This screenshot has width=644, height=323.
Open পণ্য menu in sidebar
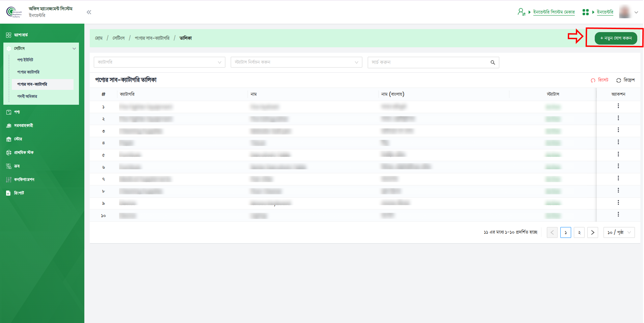[x=17, y=112]
